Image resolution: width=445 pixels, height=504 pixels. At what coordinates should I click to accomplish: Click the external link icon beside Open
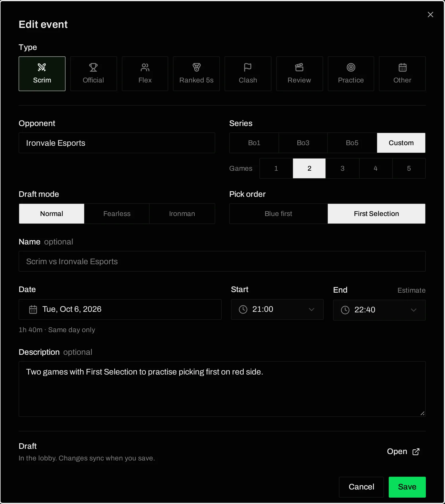(416, 451)
